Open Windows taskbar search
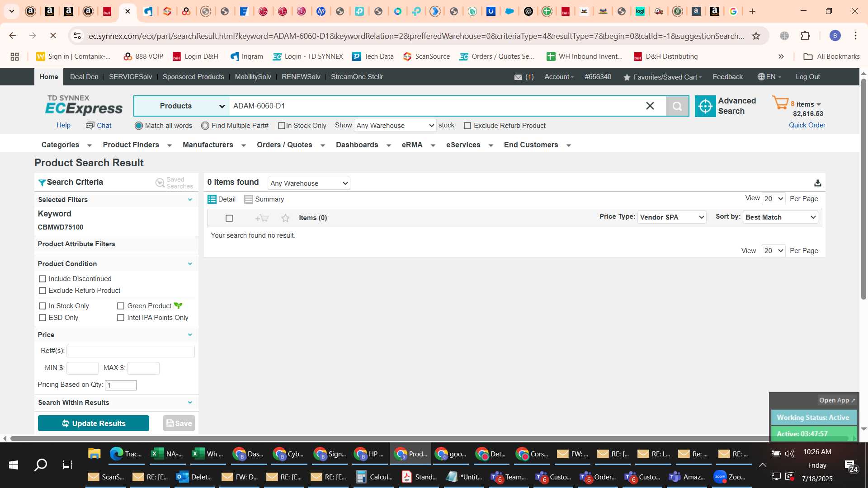This screenshot has width=868, height=488. pos(41,465)
